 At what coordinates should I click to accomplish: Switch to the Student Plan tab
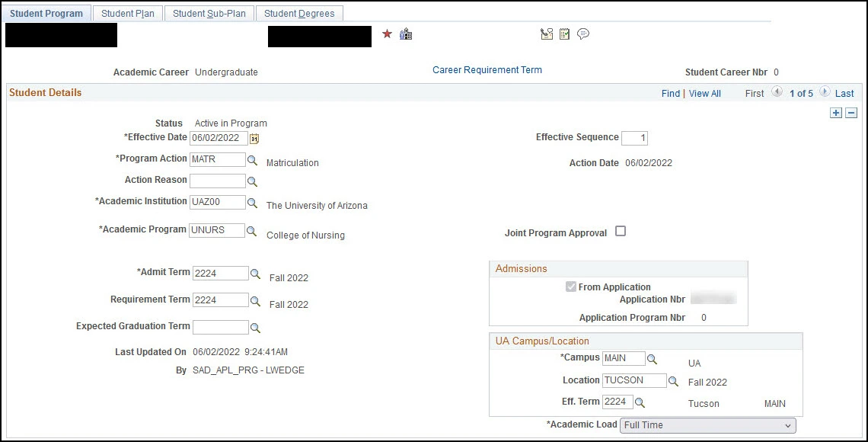point(128,13)
